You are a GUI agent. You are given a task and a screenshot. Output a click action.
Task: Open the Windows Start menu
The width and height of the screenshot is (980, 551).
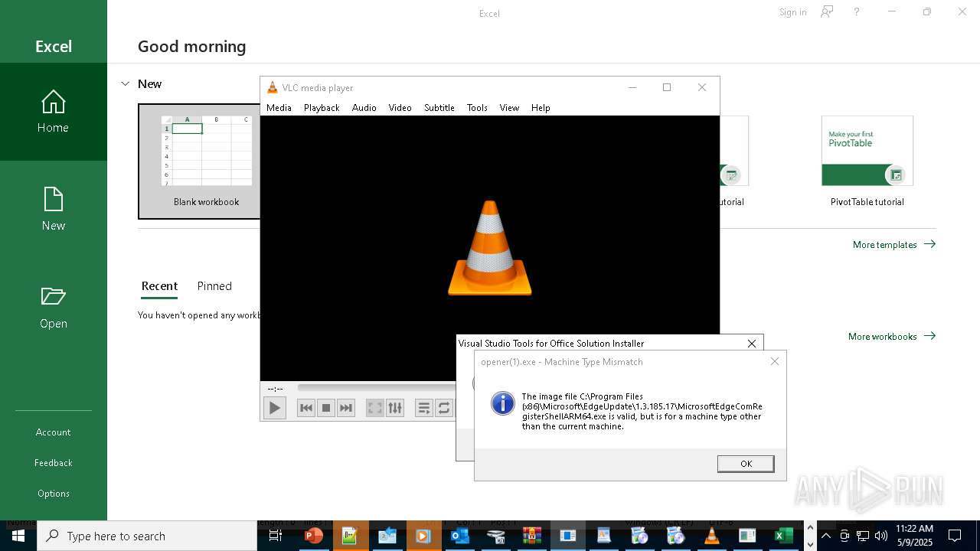pos(18,536)
